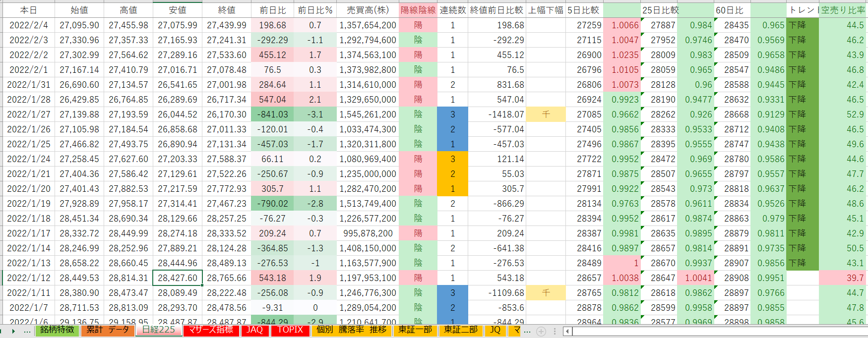
Task: Select the 2022/2/4 date cell
Action: pos(29,25)
